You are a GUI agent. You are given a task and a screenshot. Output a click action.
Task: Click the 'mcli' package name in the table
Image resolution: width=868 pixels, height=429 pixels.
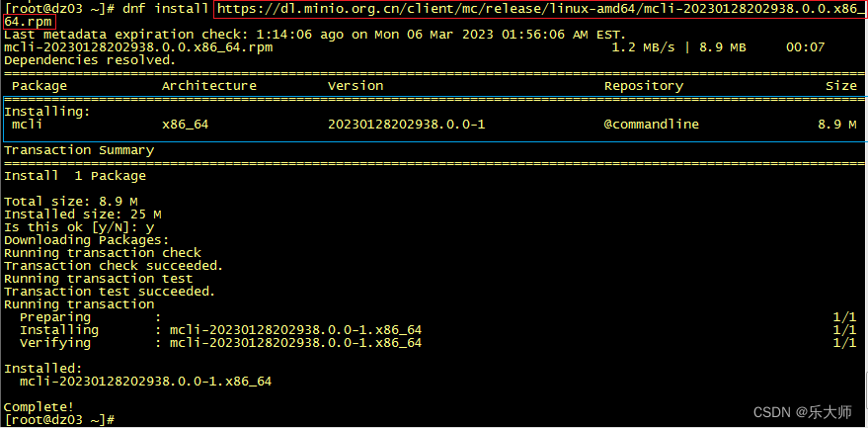click(27, 125)
